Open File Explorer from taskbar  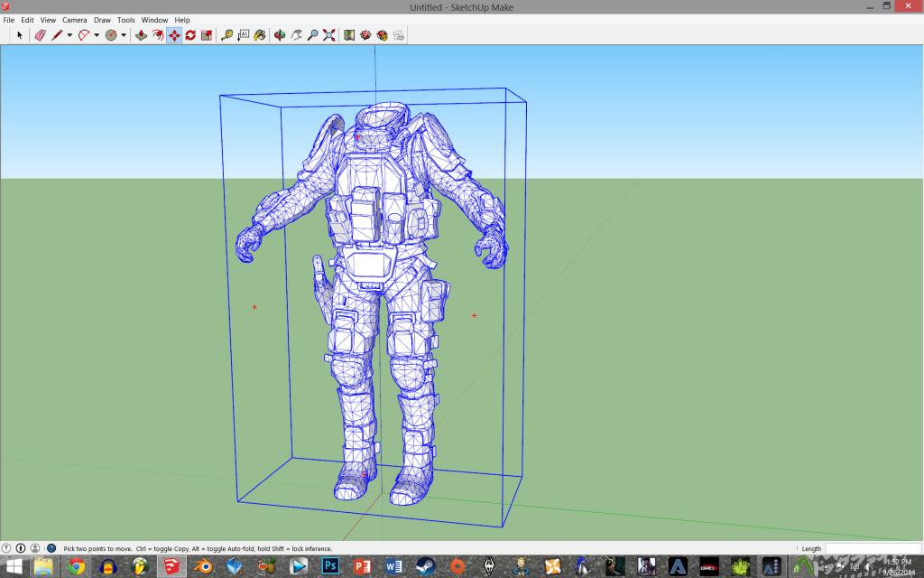click(43, 567)
